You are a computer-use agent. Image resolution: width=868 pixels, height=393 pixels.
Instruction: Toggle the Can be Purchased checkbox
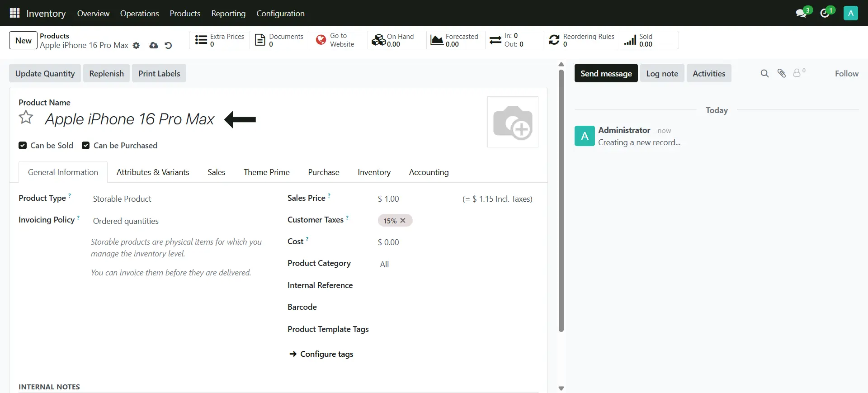(x=85, y=146)
